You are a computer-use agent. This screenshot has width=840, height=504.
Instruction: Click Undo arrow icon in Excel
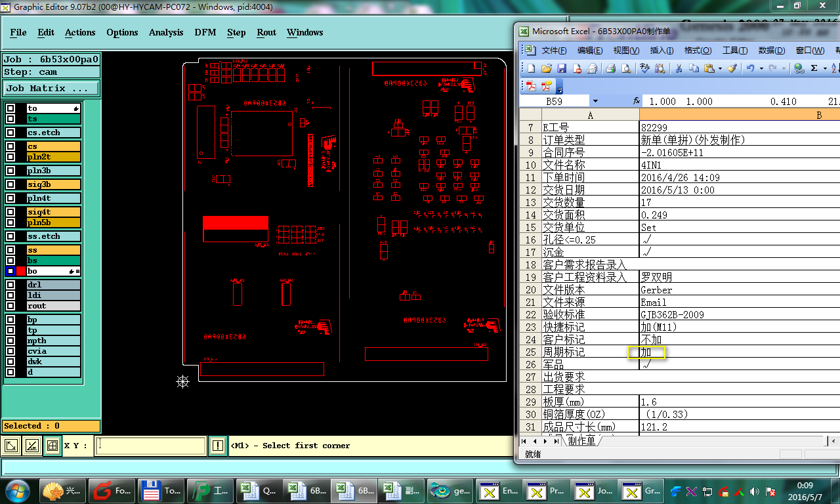(751, 68)
